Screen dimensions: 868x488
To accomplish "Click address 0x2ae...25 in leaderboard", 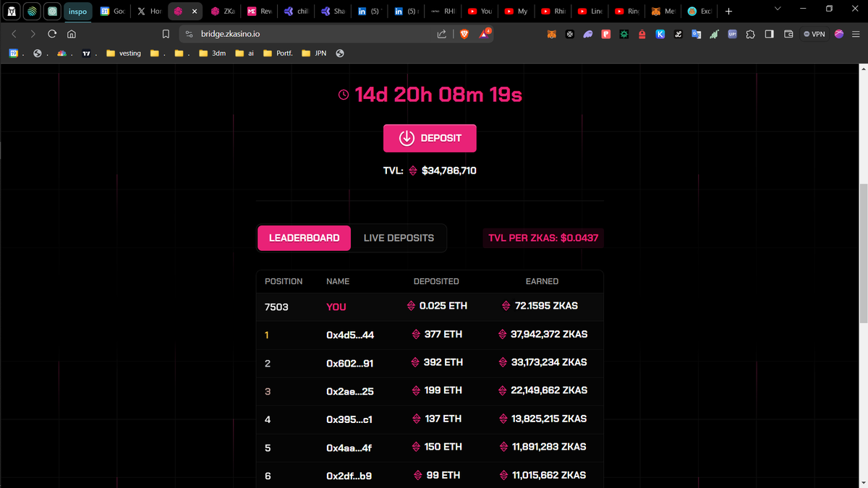I will pos(350,391).
